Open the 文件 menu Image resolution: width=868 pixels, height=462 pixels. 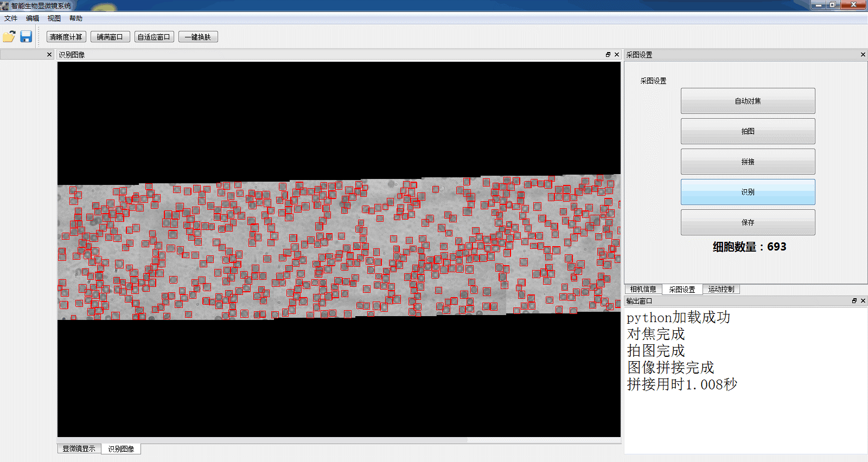(x=11, y=18)
